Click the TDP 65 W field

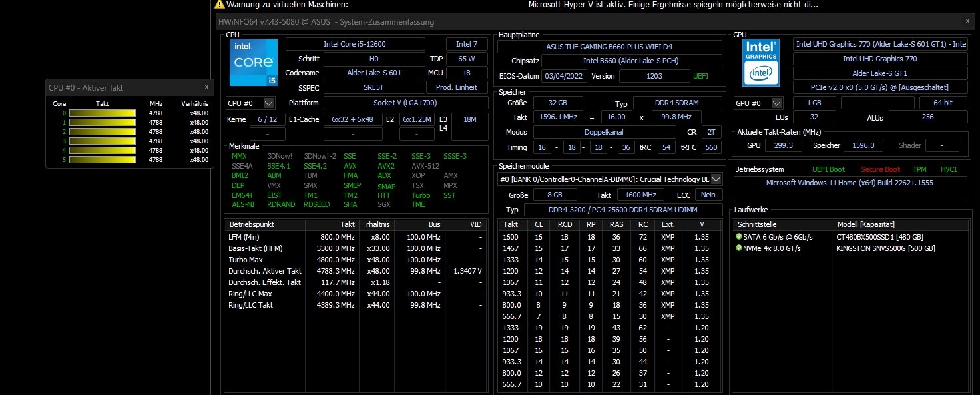[467, 59]
